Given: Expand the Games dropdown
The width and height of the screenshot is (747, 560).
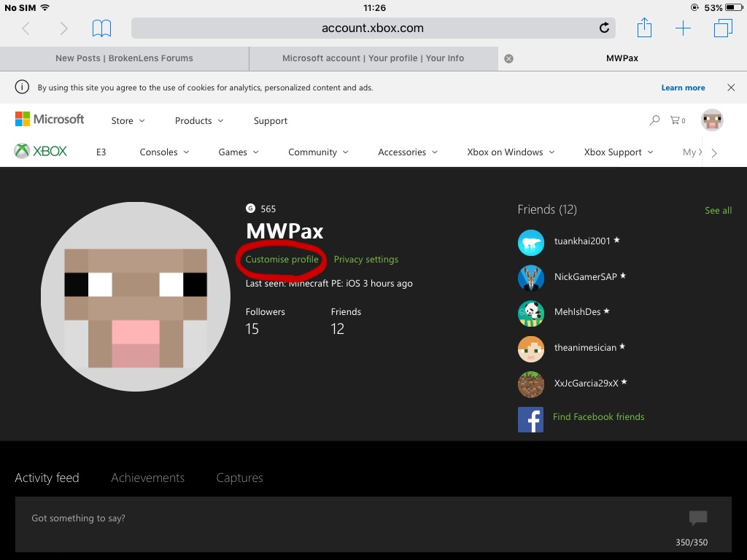Looking at the screenshot, I should (x=239, y=152).
